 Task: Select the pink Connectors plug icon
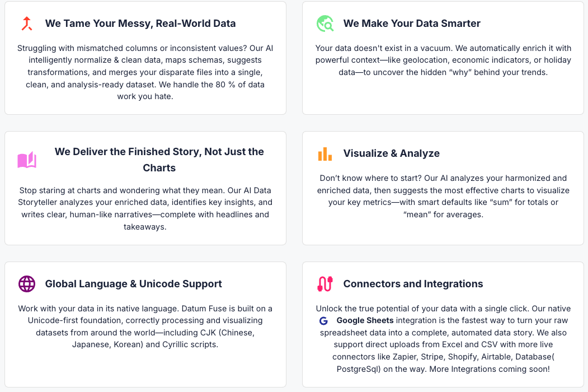(x=325, y=284)
